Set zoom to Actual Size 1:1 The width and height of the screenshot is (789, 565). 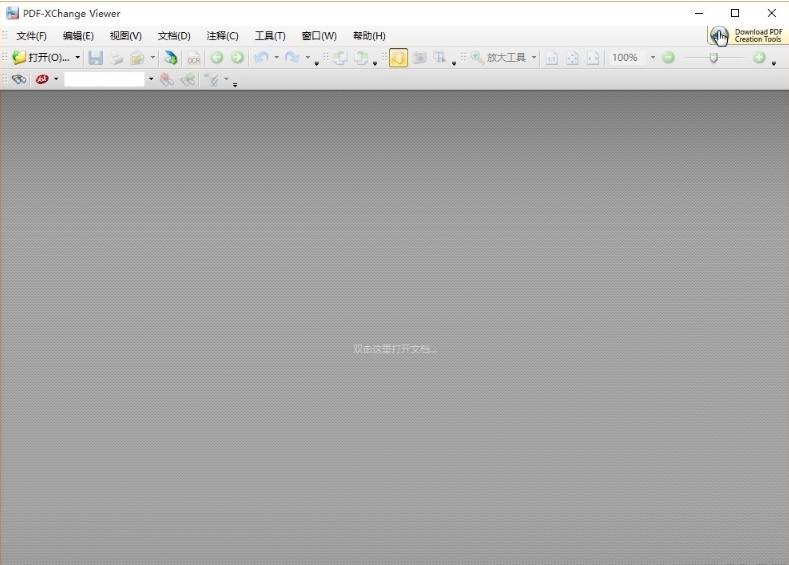(551, 58)
